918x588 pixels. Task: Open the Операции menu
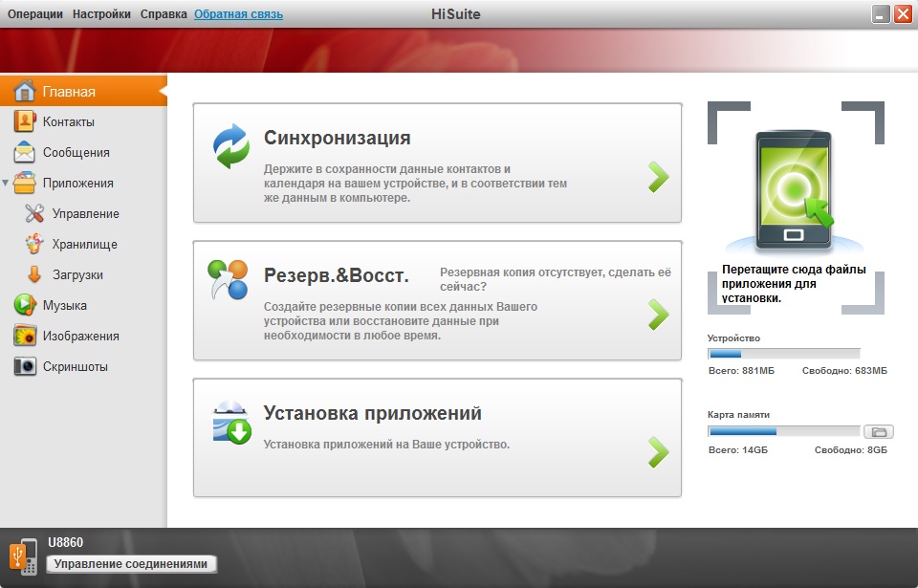(x=35, y=14)
